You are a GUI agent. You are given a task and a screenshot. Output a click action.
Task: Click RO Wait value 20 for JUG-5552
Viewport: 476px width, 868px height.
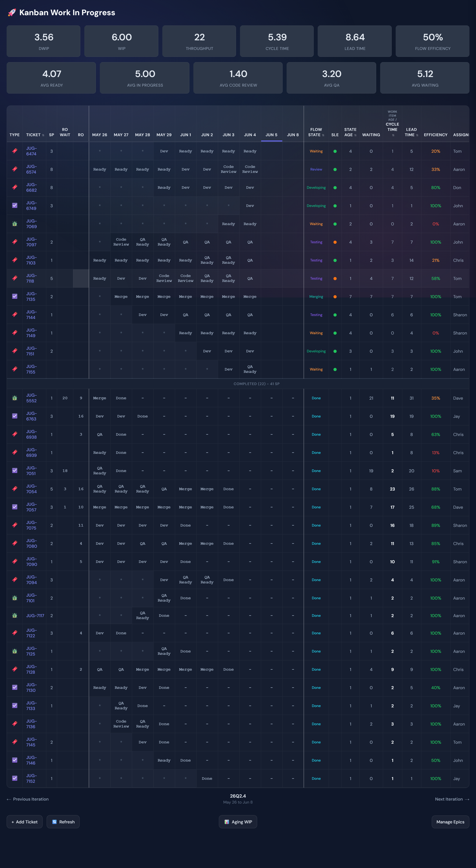(x=65, y=398)
